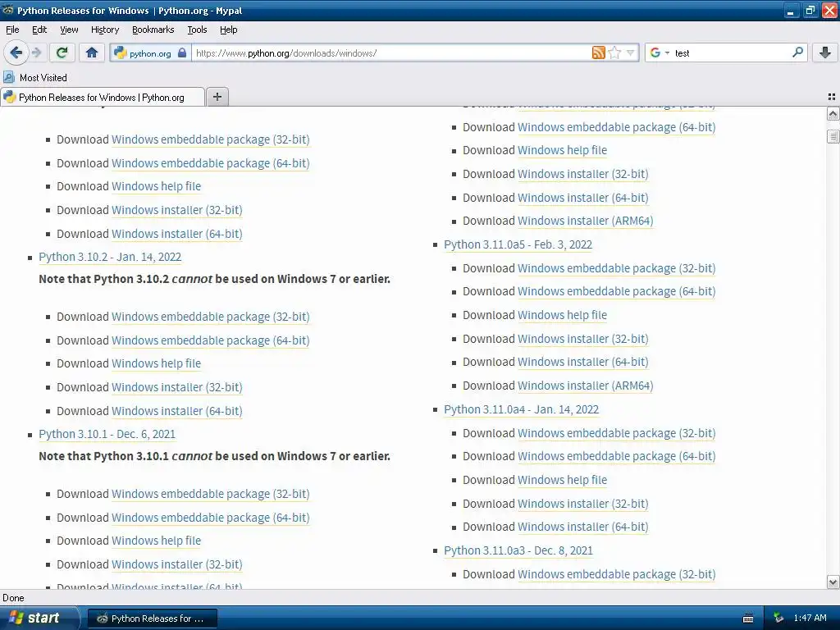Open the Help menu
Viewport: 840px width, 630px height.
[229, 30]
